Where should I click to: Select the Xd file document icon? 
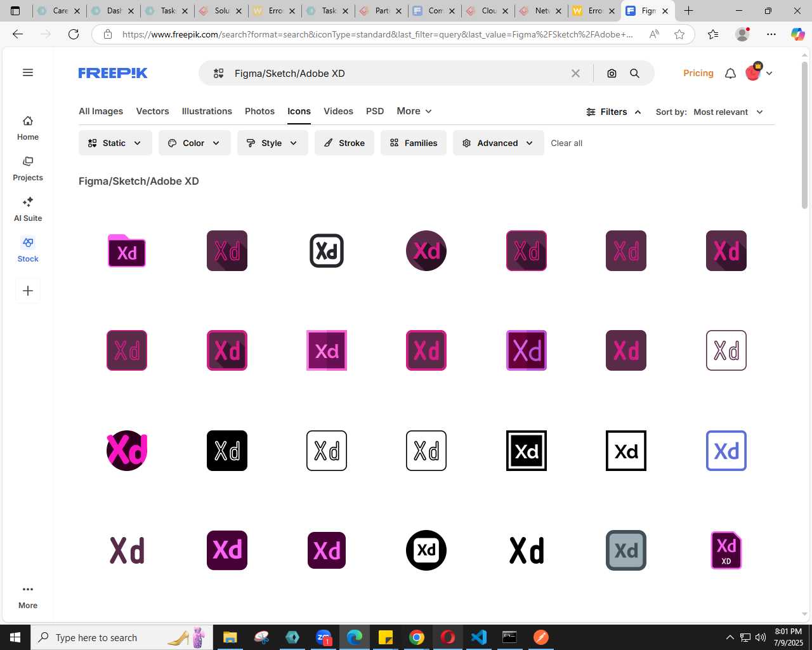coord(726,550)
